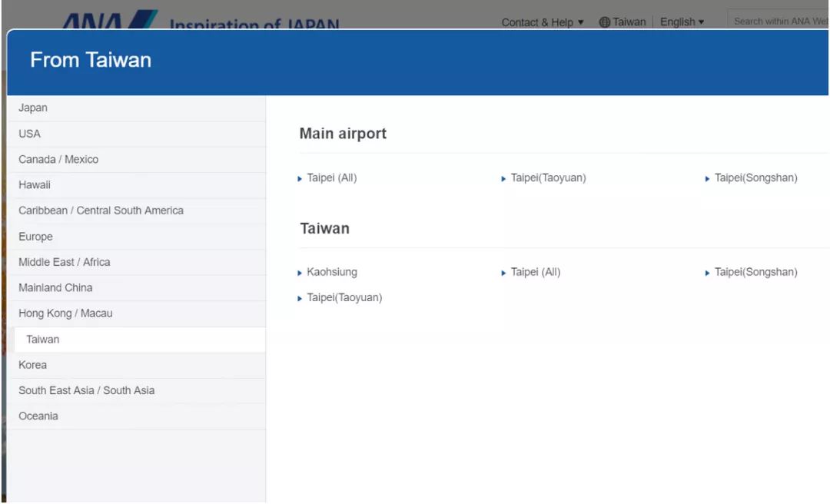Open South East Asia / South Asia

click(86, 390)
